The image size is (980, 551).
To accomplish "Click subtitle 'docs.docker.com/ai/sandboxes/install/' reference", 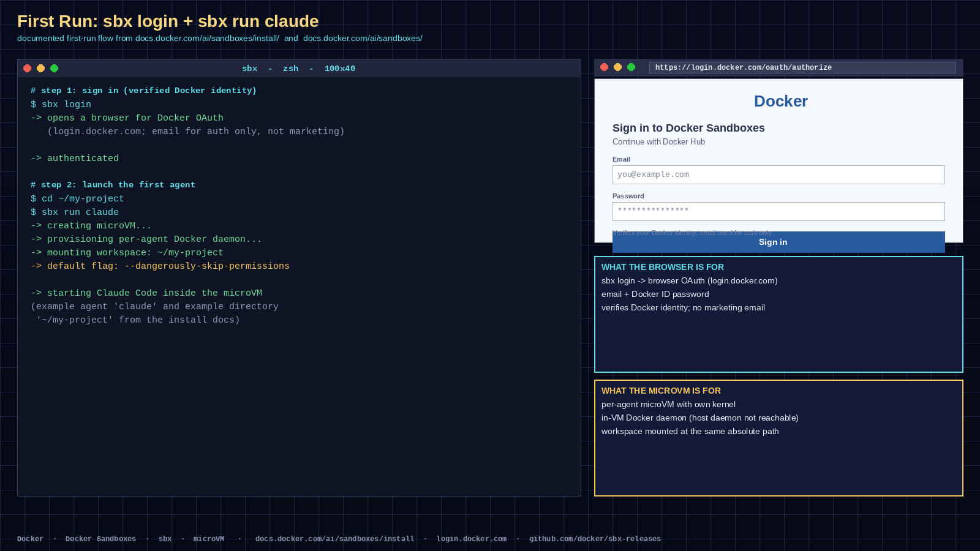I will (207, 38).
